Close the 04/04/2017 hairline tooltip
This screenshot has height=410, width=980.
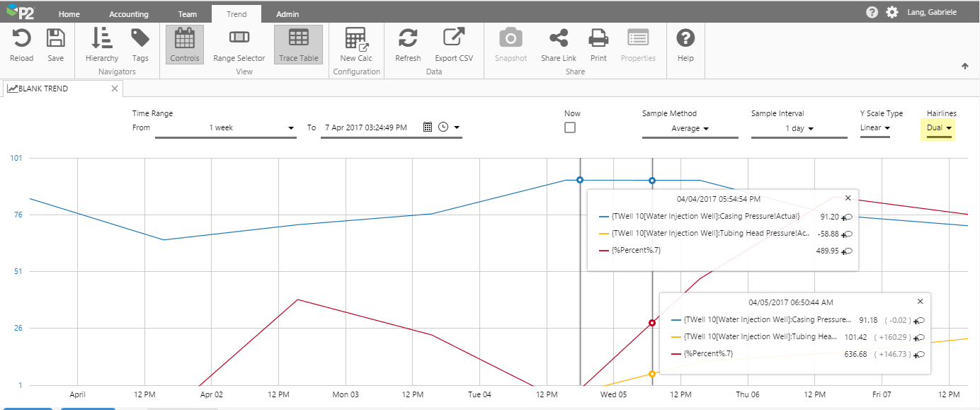(848, 198)
